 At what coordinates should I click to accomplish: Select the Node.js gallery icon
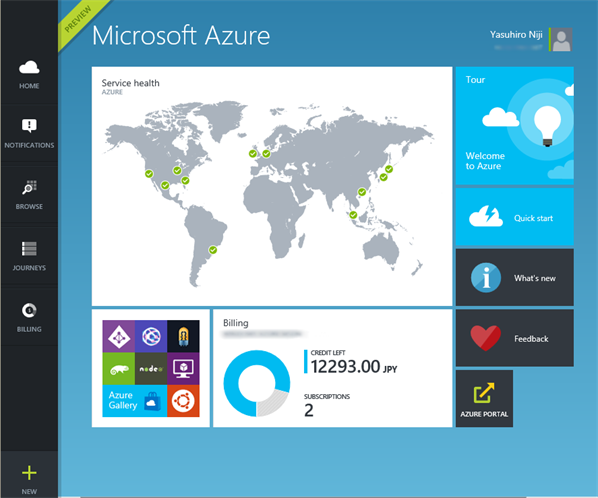pos(151,369)
